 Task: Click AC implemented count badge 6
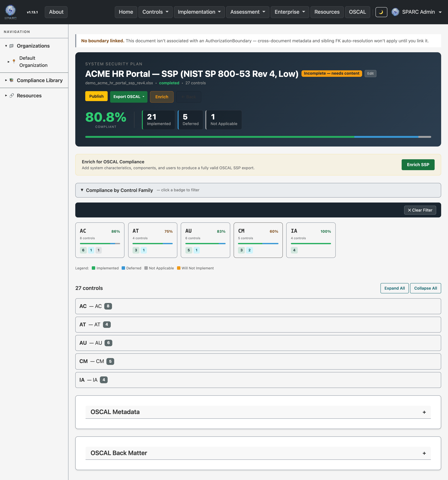click(83, 250)
